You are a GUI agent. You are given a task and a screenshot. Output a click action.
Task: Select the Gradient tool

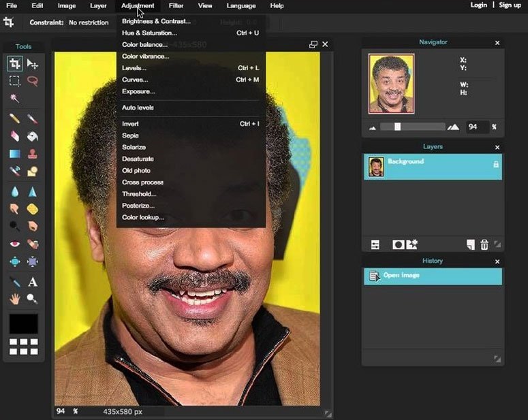(x=15, y=154)
